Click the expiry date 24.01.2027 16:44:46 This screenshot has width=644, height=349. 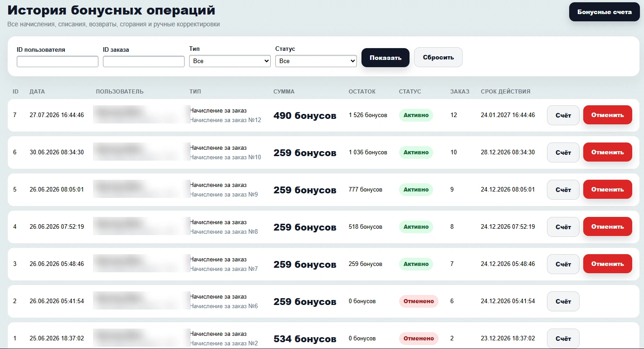[x=508, y=115]
